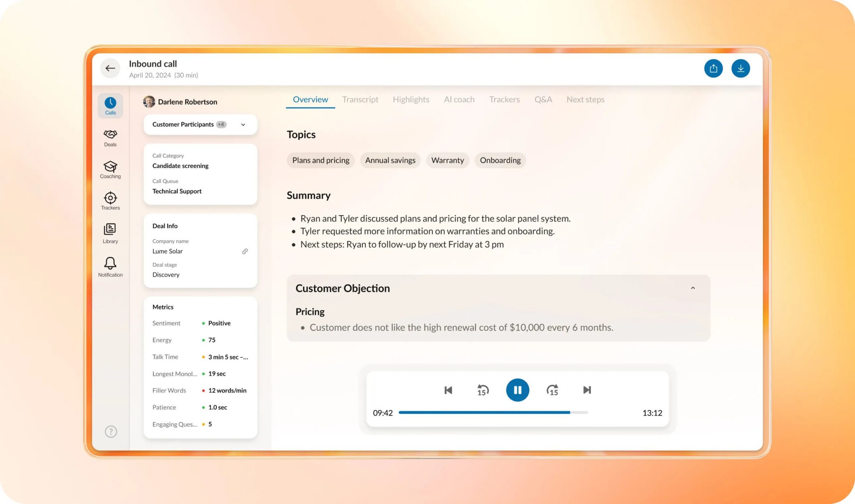The width and height of the screenshot is (855, 504).
Task: Rewind playback 15 seconds
Action: click(x=483, y=390)
